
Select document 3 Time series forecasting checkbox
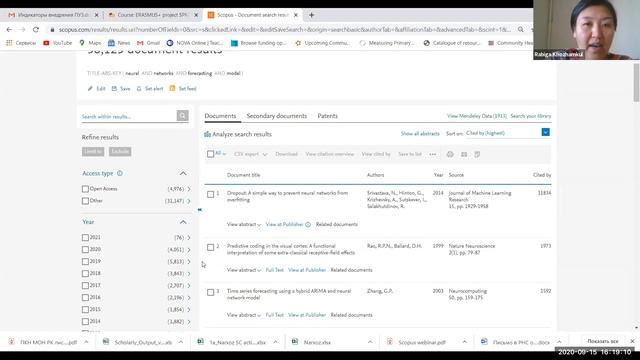point(210,292)
